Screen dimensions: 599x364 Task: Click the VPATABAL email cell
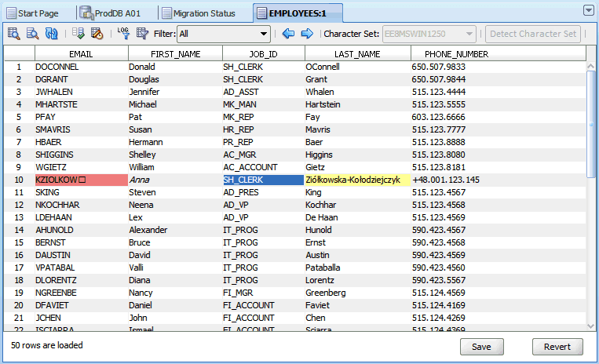tap(82, 268)
